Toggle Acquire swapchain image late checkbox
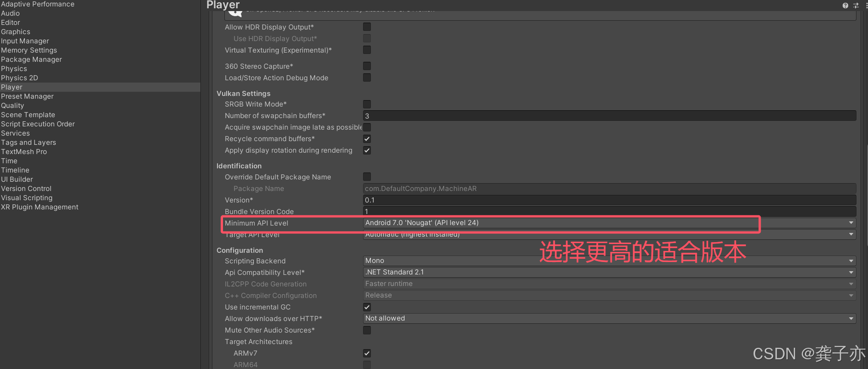 [367, 127]
